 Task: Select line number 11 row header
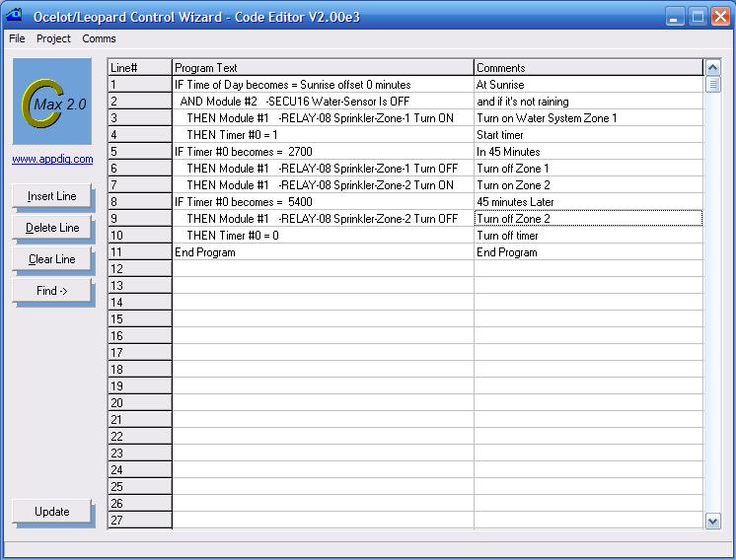[139, 252]
